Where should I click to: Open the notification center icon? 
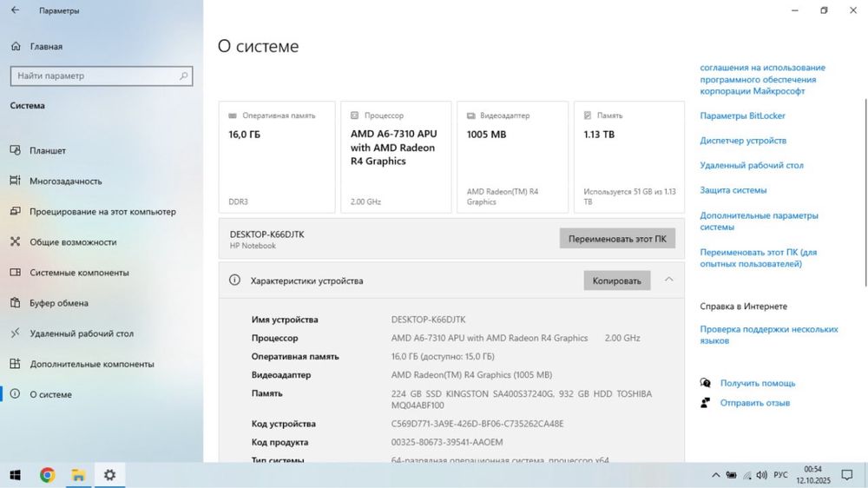(x=846, y=475)
